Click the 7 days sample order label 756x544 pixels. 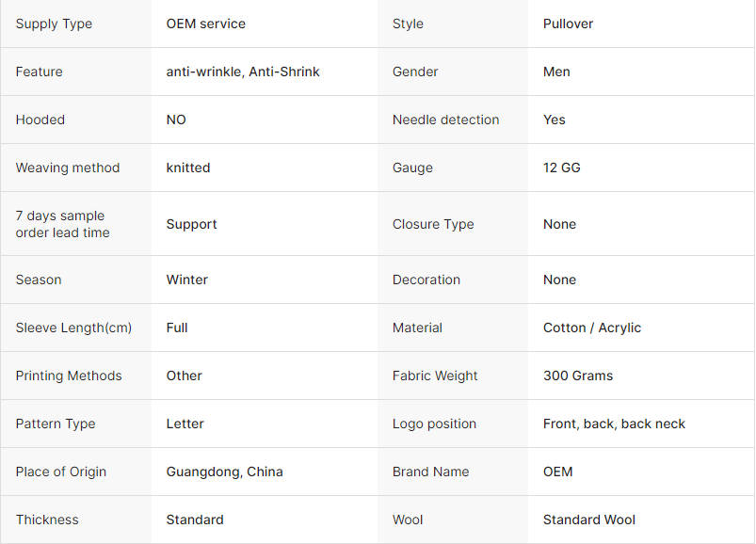[62, 224]
